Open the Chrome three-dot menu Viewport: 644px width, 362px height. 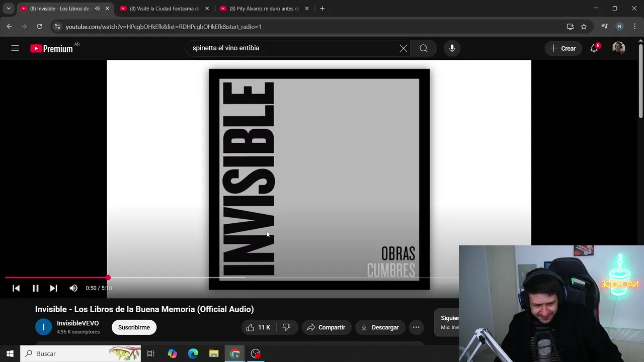635,27
